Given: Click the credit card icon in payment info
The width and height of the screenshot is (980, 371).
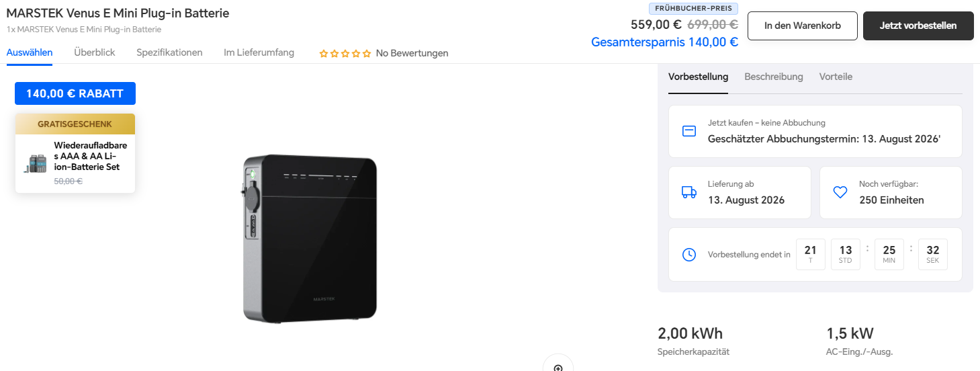Looking at the screenshot, I should 689,131.
